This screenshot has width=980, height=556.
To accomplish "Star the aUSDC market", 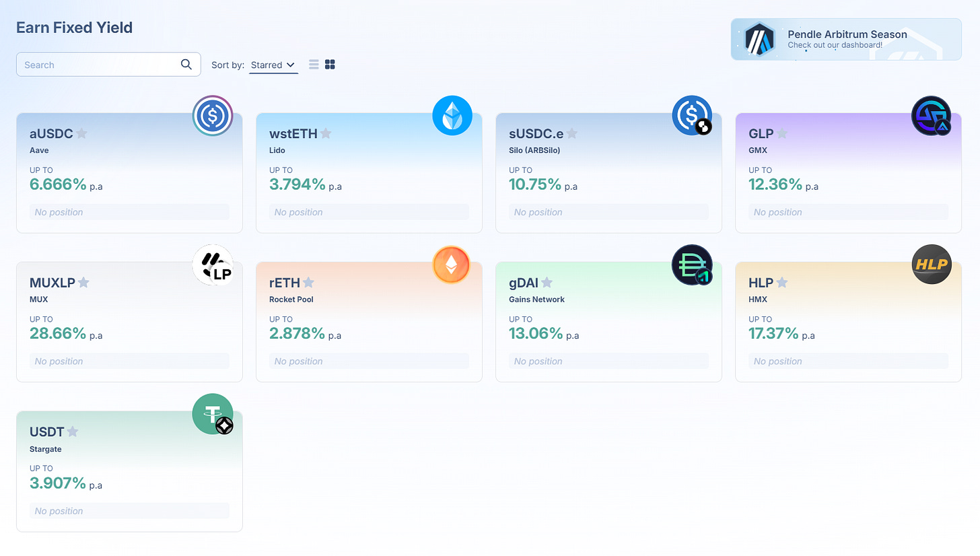I will (81, 133).
